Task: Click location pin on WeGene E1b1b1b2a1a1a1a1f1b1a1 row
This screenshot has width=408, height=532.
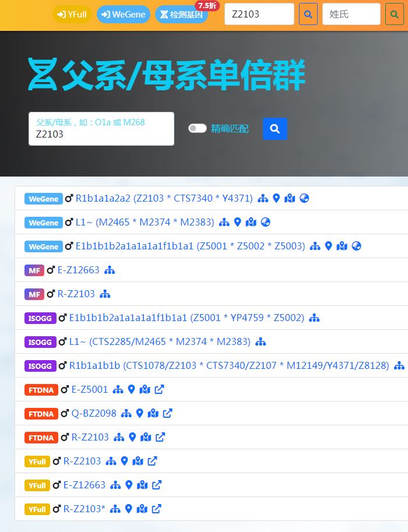Action: (328, 246)
